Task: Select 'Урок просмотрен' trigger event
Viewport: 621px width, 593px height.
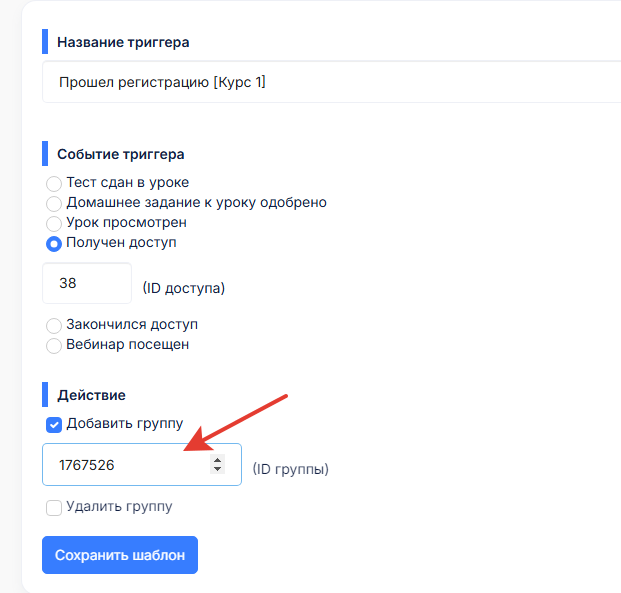Action: pos(54,223)
